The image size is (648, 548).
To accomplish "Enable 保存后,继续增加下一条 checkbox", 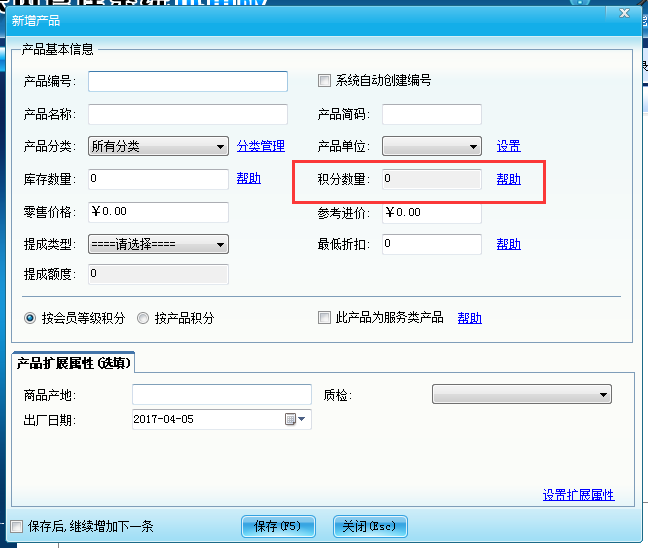I will 17,526.
